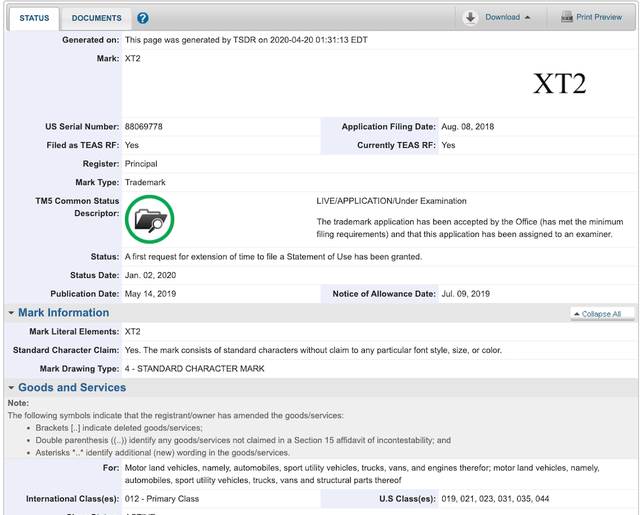Click the Register value Principal

(141, 164)
